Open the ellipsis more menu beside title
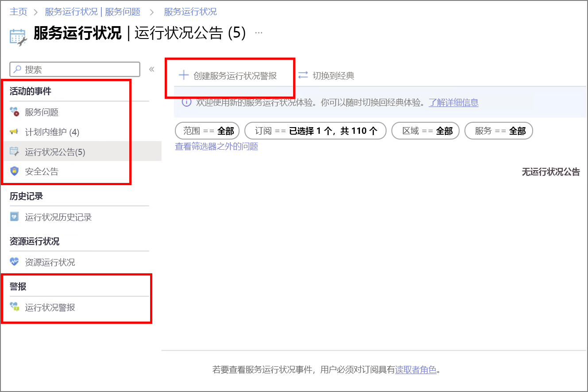The height and width of the screenshot is (392, 588). pyautogui.click(x=259, y=33)
